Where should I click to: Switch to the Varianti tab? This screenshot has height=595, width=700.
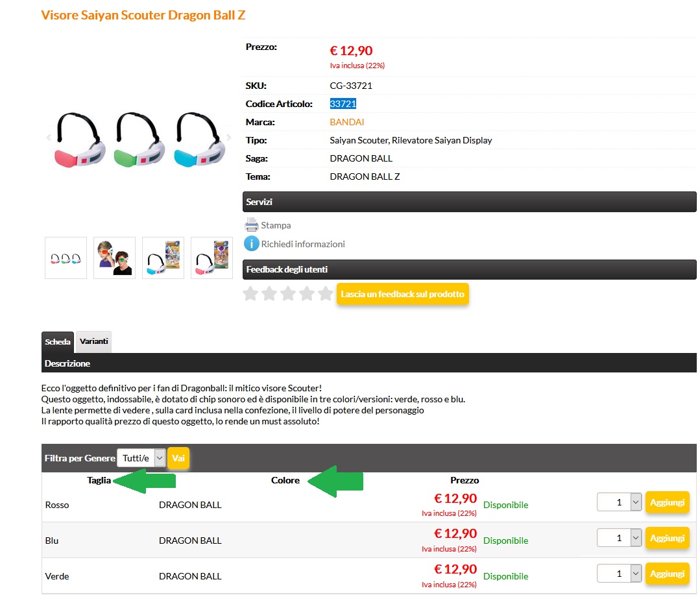(94, 341)
